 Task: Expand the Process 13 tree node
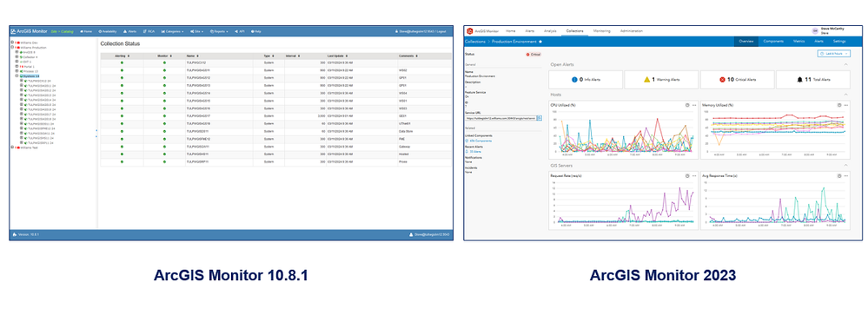tap(17, 71)
